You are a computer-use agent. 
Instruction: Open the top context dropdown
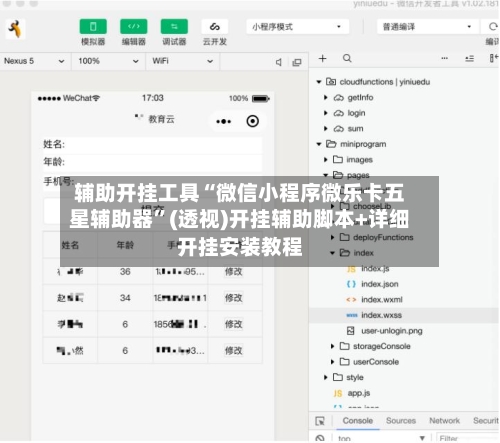[381, 438]
